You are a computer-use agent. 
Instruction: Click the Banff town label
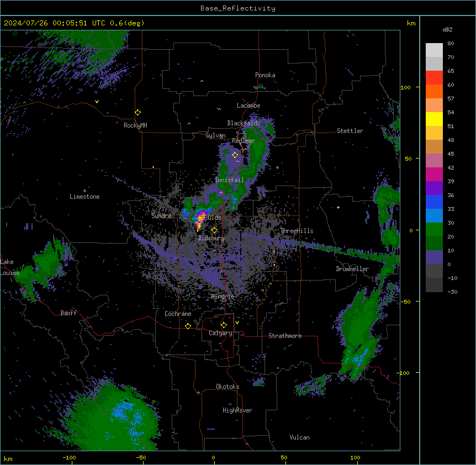pos(68,313)
